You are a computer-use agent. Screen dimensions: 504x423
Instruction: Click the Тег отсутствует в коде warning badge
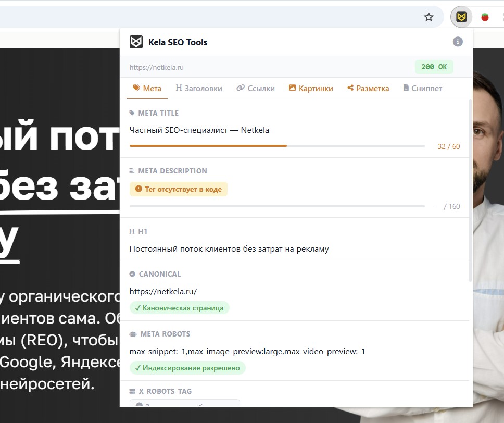click(x=179, y=189)
